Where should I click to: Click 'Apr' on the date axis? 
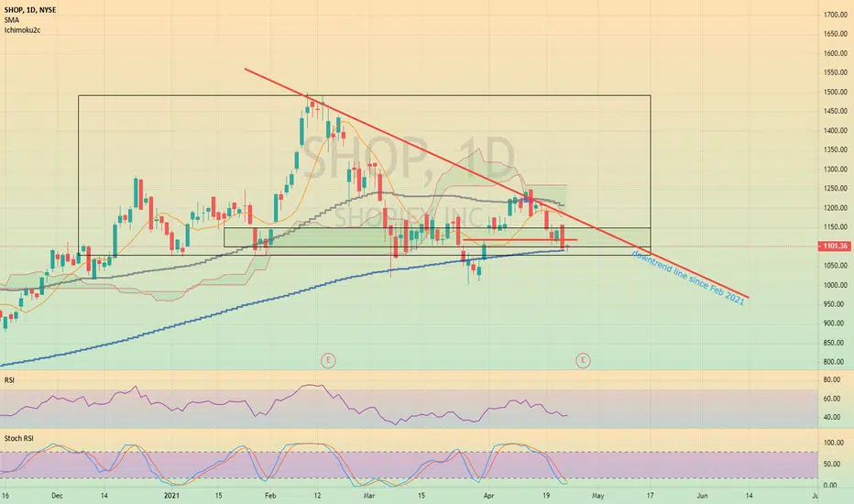489,496
